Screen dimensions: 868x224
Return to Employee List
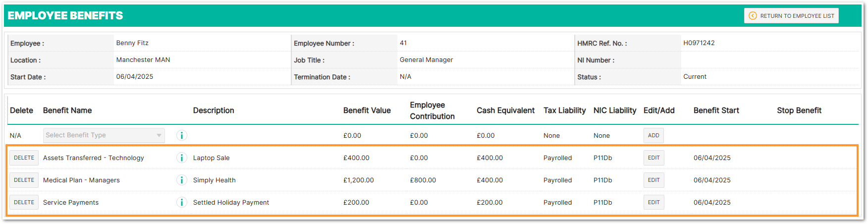791,16
